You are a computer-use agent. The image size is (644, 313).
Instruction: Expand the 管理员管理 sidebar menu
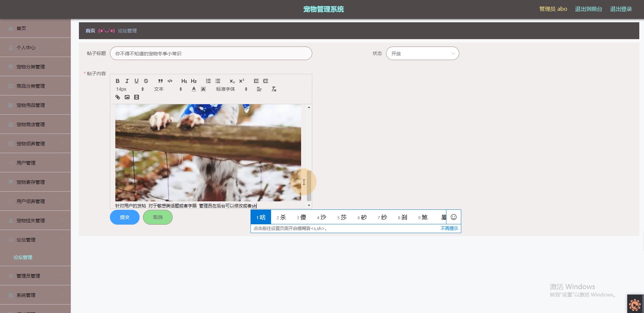pos(35,276)
